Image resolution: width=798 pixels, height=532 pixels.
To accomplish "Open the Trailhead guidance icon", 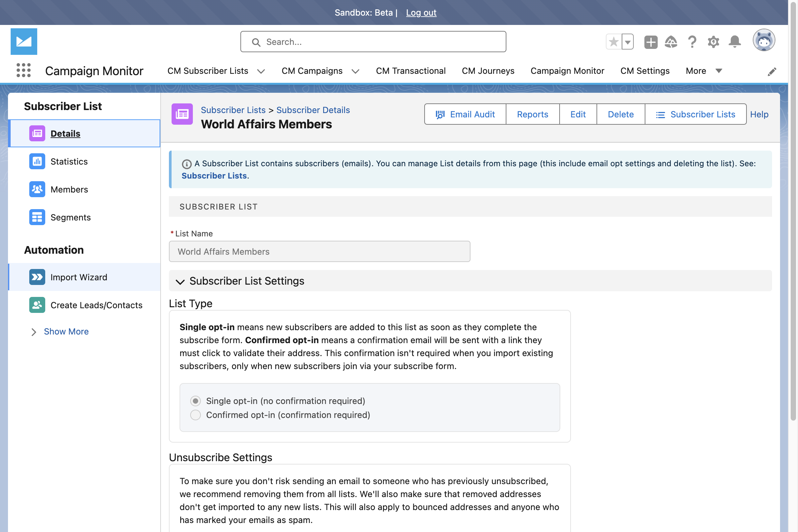I will click(671, 42).
